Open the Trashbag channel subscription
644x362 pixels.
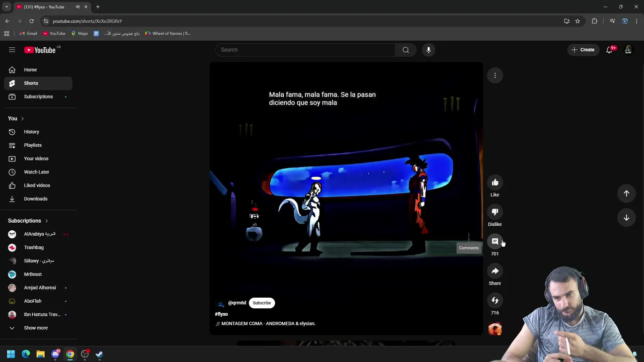click(x=38, y=247)
